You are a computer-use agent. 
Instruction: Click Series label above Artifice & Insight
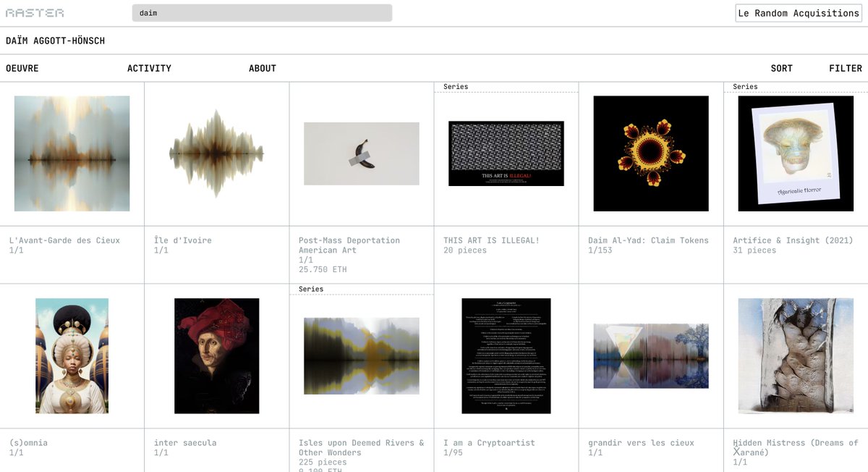[745, 87]
